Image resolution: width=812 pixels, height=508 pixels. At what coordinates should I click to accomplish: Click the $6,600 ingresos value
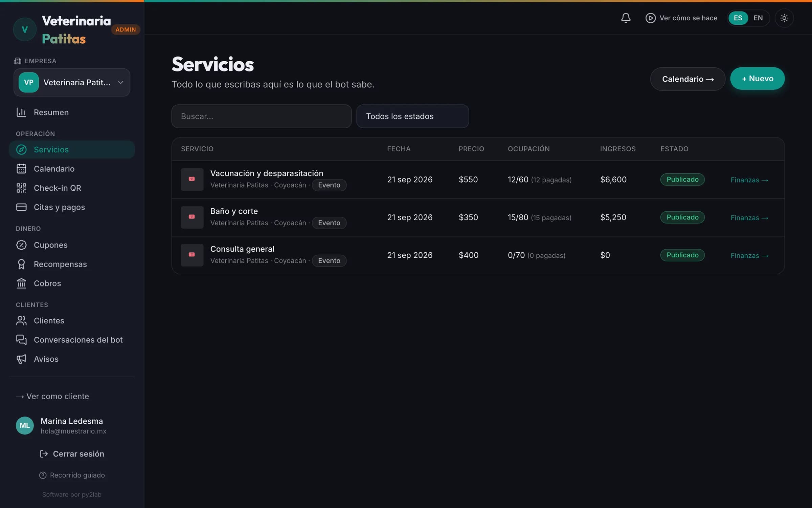pyautogui.click(x=613, y=179)
